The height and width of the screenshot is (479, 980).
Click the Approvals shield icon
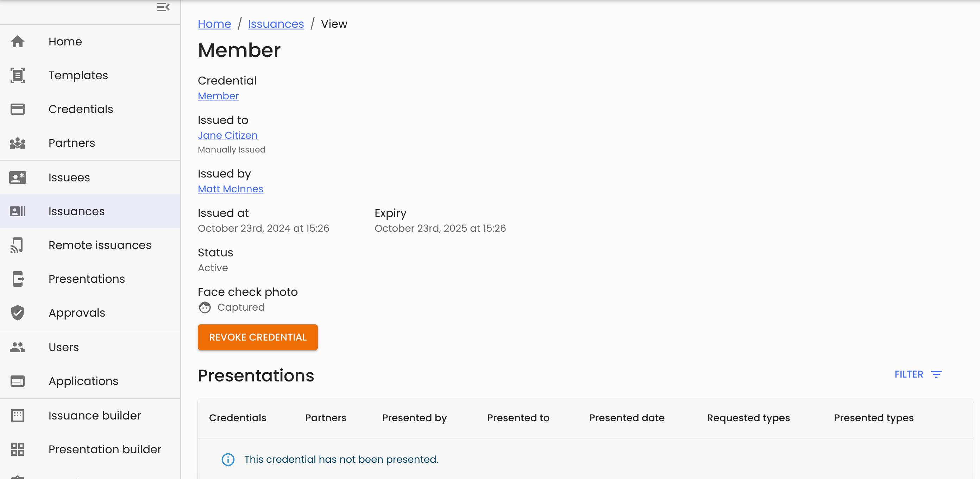click(18, 313)
